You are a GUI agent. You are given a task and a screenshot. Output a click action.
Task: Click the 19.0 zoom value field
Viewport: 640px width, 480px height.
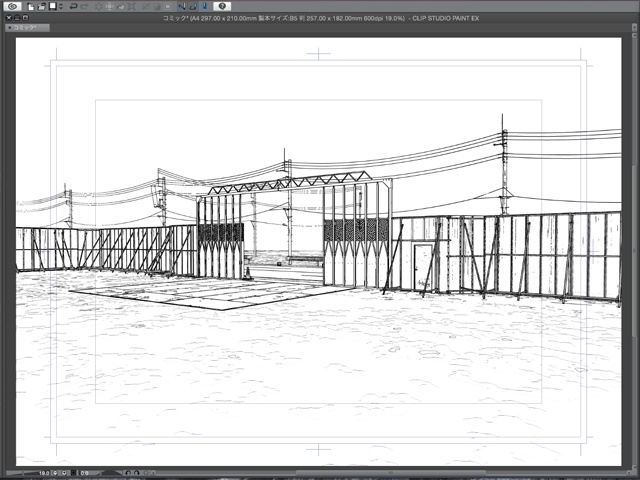[x=44, y=473]
